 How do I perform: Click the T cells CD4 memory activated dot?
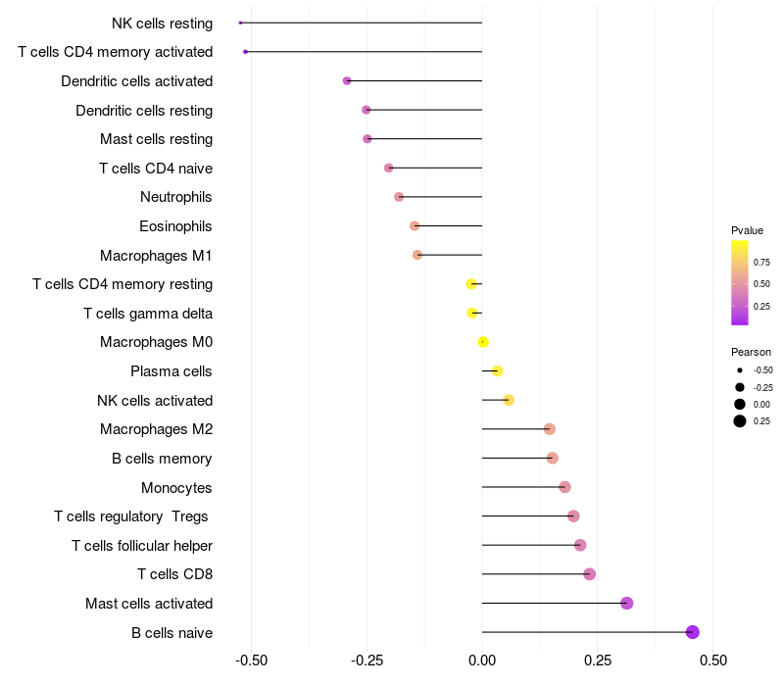pos(246,52)
